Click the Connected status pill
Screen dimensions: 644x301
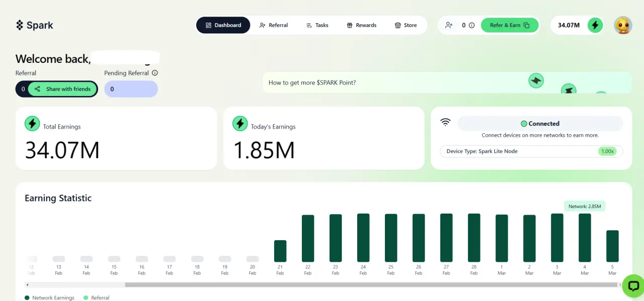pyautogui.click(x=540, y=124)
